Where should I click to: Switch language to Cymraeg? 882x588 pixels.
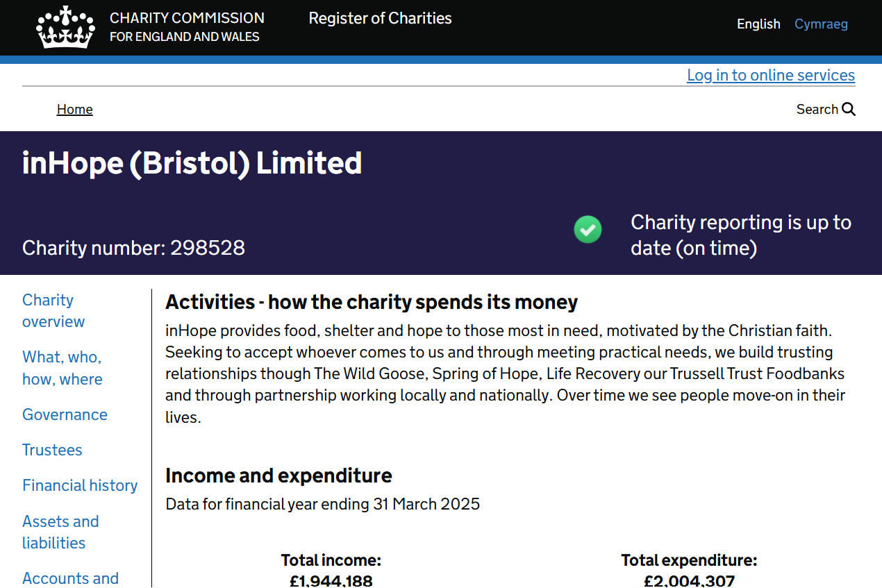821,24
